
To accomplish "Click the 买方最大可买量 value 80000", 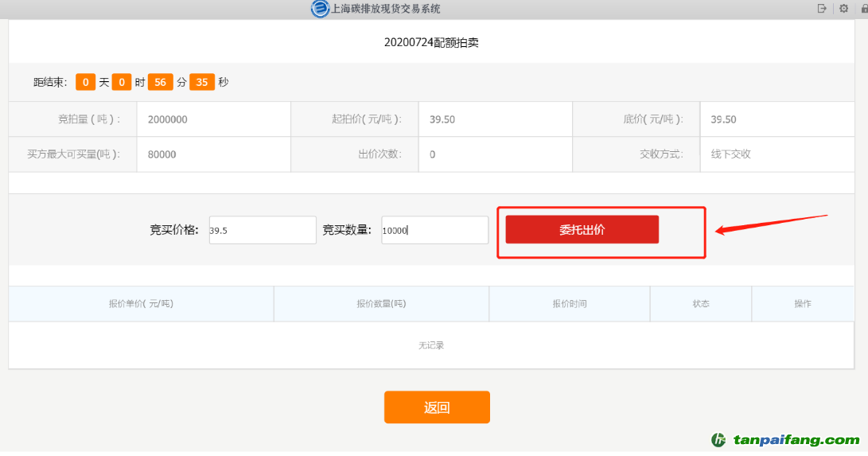I will (162, 154).
